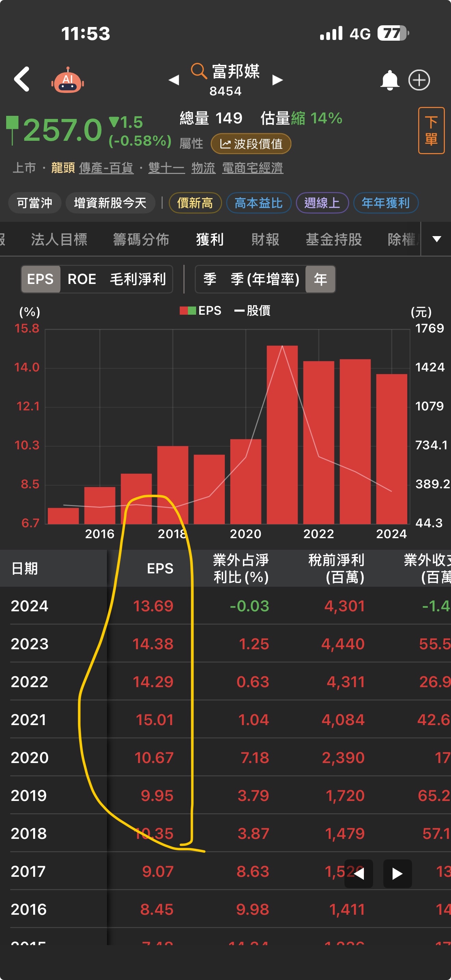451x980 pixels.
Task: Tap the 2024 EPS bar in chart
Action: pos(392,449)
